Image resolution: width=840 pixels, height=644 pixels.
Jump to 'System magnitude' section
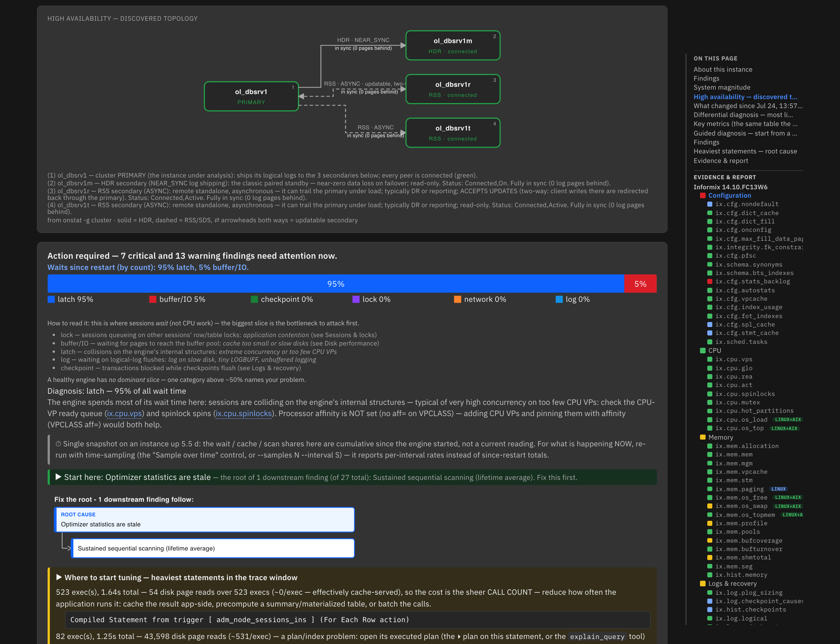point(722,87)
